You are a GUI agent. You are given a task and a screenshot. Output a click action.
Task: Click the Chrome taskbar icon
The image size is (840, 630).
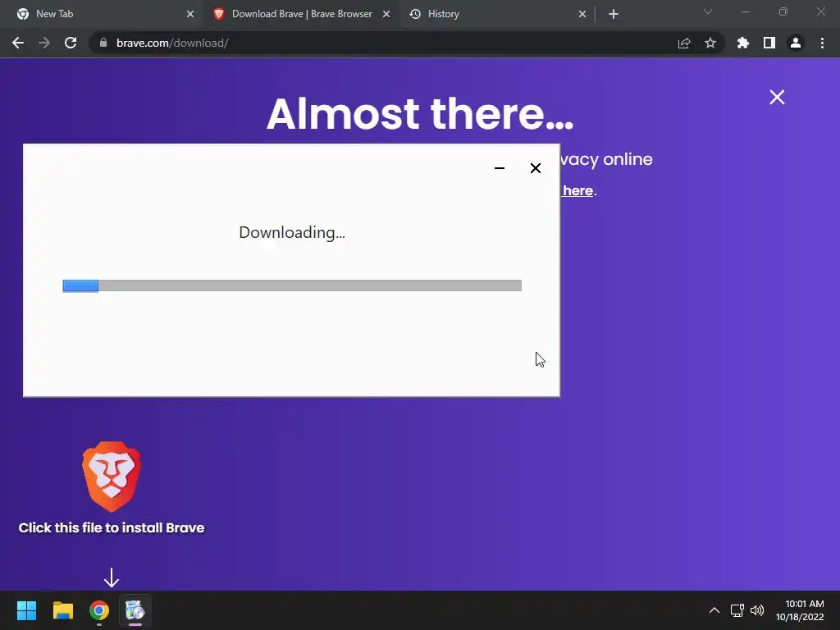[99, 610]
